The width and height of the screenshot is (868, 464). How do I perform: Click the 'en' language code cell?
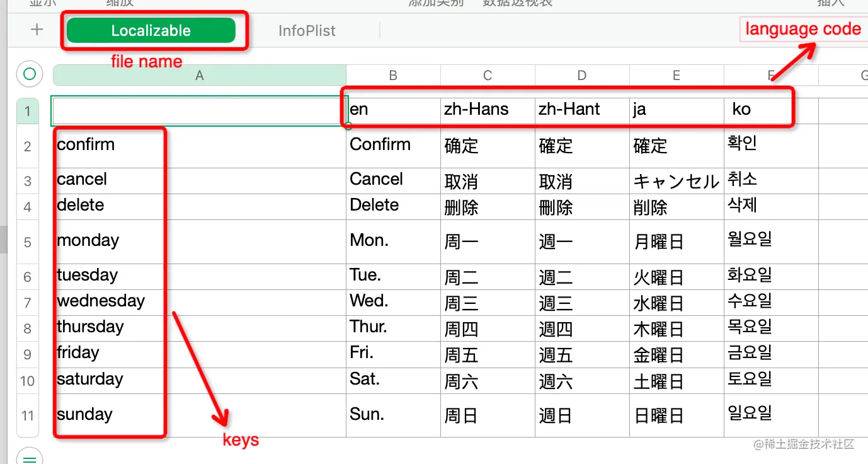click(x=393, y=111)
